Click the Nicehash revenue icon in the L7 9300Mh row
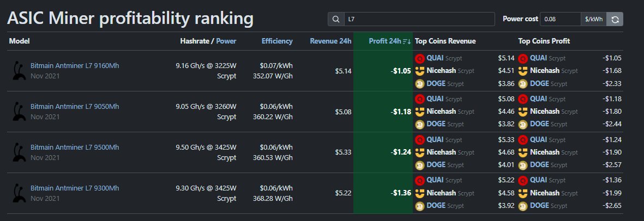 (x=419, y=193)
